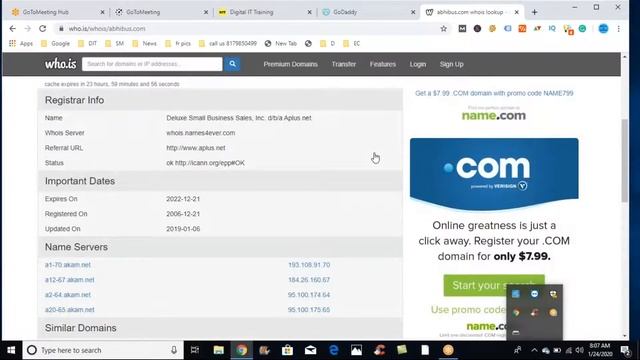Image resolution: width=640 pixels, height=360 pixels.
Task: Click the browser address bar URL
Action: click(x=107, y=29)
